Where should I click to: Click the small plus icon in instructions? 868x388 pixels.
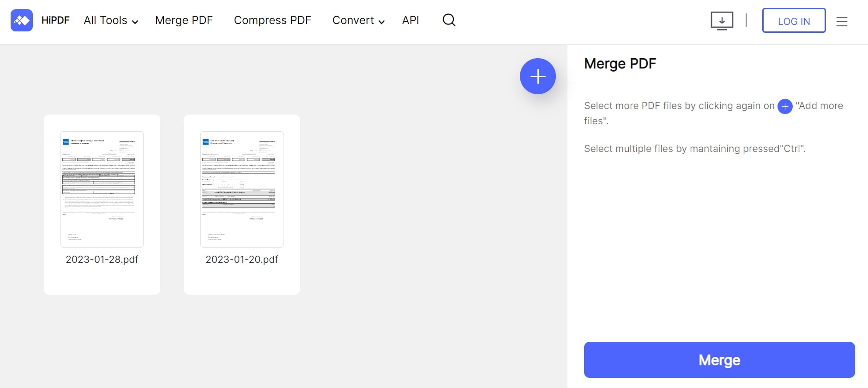coord(785,106)
